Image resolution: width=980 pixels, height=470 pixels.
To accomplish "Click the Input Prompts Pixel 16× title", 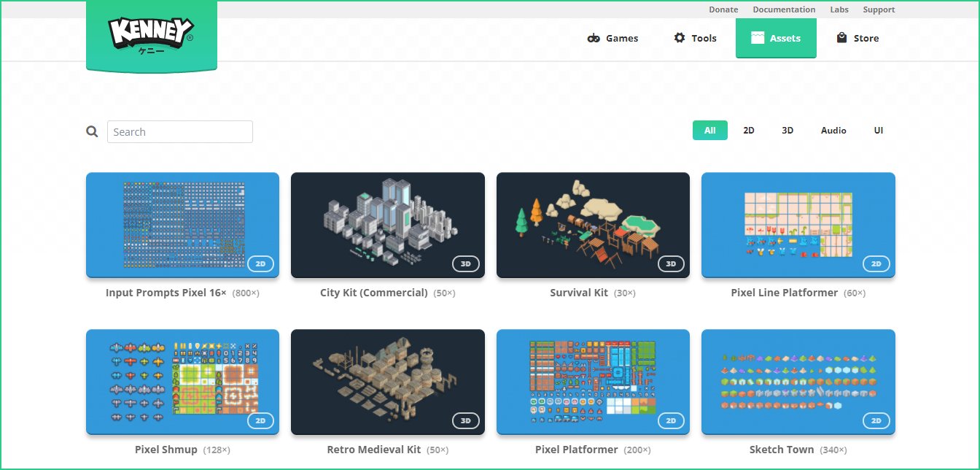I will (x=166, y=293).
